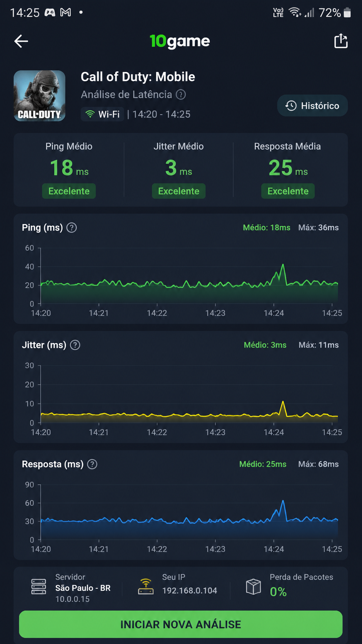Tap the package box icon

point(254,587)
